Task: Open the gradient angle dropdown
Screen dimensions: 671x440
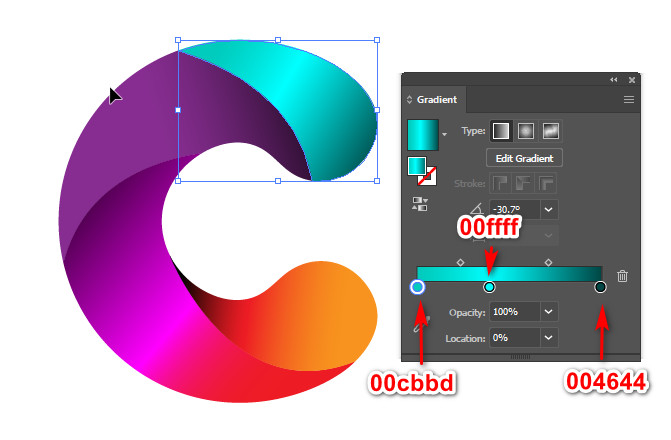Action: tap(549, 210)
